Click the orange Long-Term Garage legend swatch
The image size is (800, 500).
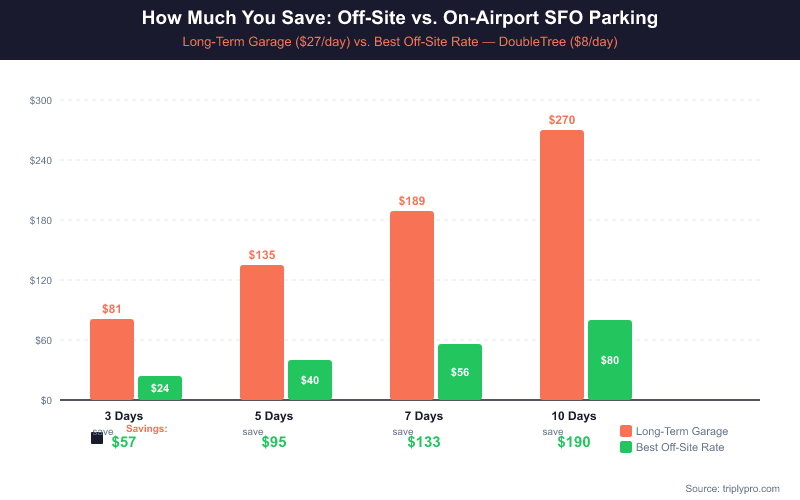point(626,431)
